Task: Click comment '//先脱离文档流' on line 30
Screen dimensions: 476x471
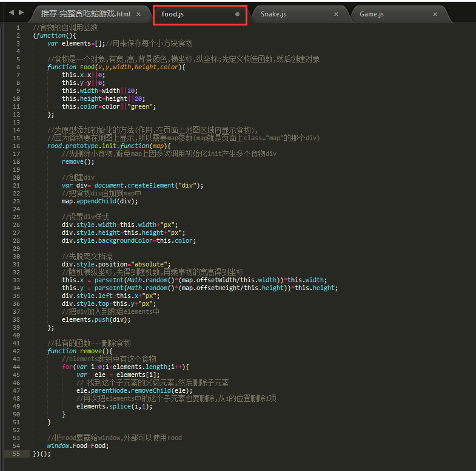Action: click(x=87, y=257)
